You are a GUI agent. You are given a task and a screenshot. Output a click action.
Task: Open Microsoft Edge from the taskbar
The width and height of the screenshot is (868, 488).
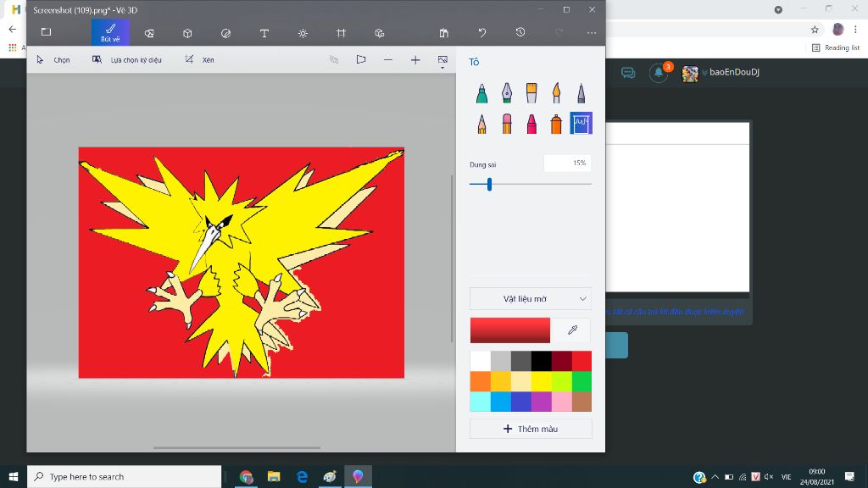tap(303, 476)
